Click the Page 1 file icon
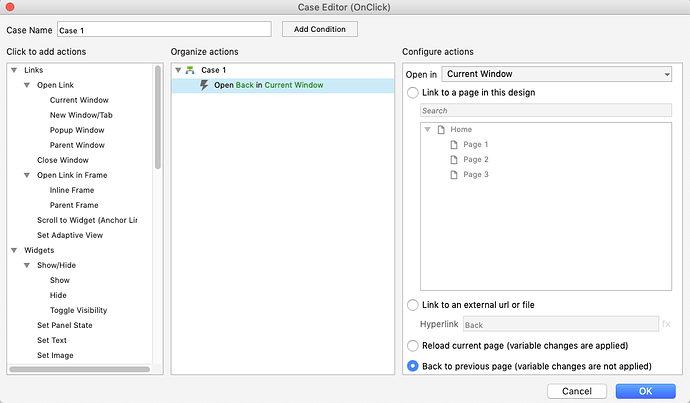Screen dimensions: 690x403 [x=453, y=145]
